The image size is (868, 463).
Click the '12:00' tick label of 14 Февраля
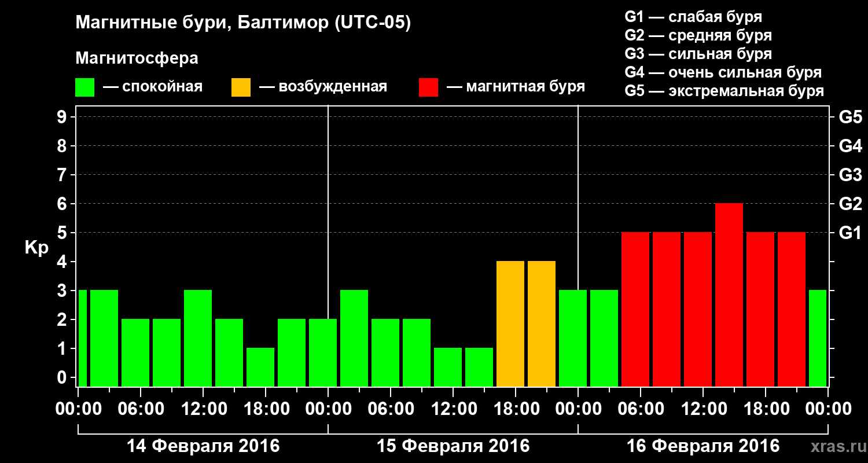[203, 409]
